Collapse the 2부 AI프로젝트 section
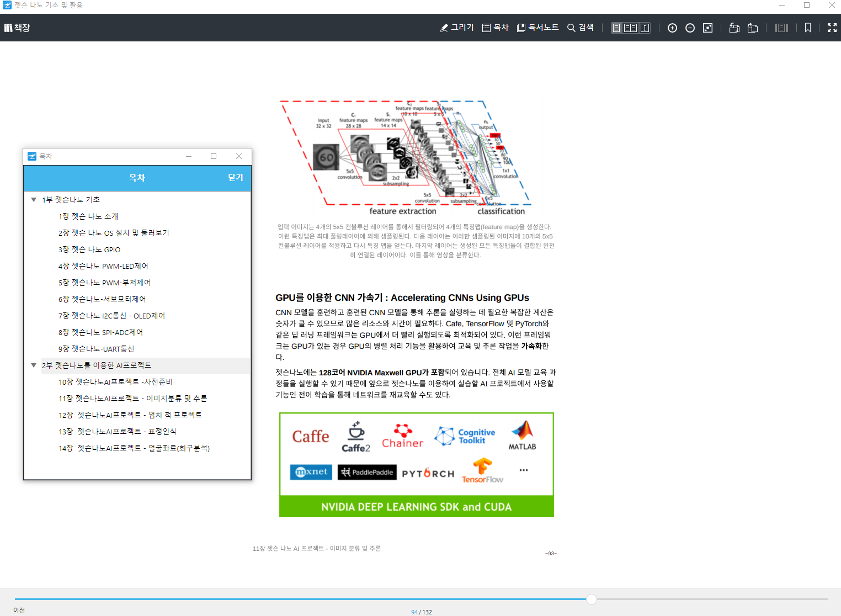Screen dimensions: 841x616 point(34,365)
